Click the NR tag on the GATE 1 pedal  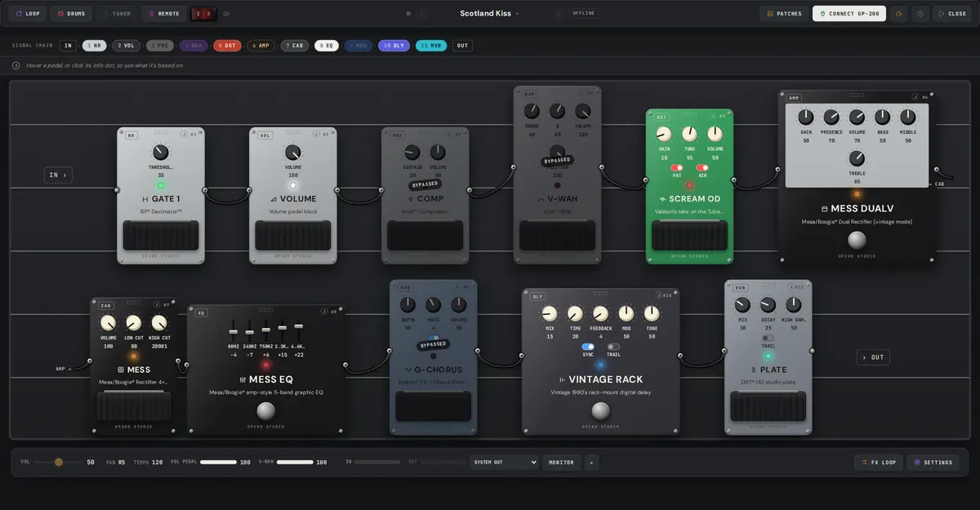pos(131,135)
